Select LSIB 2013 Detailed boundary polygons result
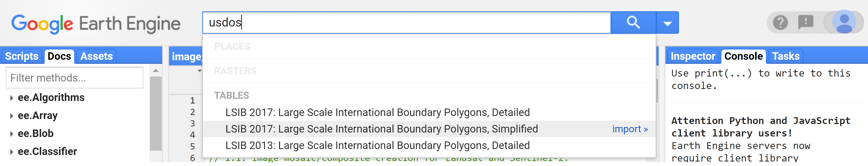The image size is (868, 166). point(429,145)
